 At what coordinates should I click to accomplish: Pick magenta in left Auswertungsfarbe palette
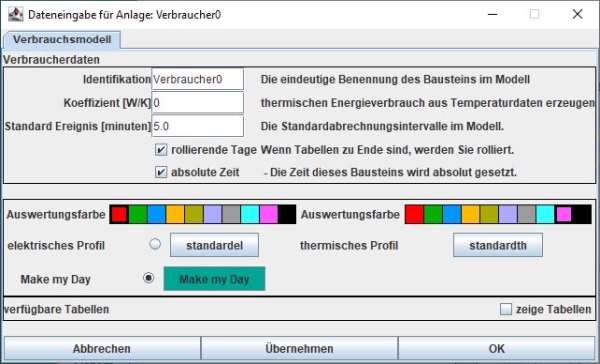[x=269, y=214]
